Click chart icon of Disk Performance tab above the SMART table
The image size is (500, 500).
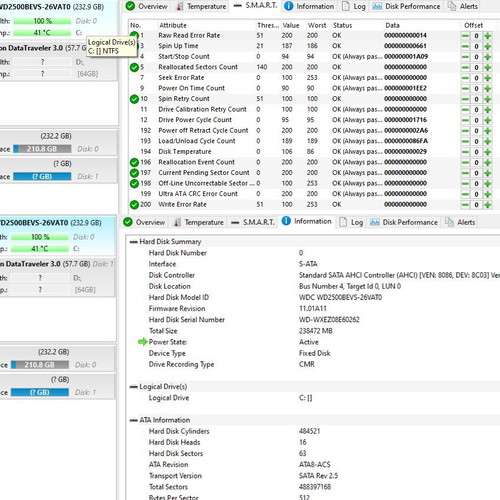(377, 6)
